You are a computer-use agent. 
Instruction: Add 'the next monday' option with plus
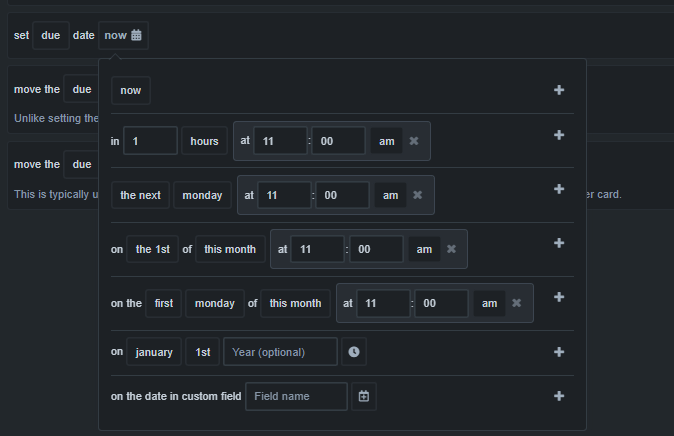[559, 189]
